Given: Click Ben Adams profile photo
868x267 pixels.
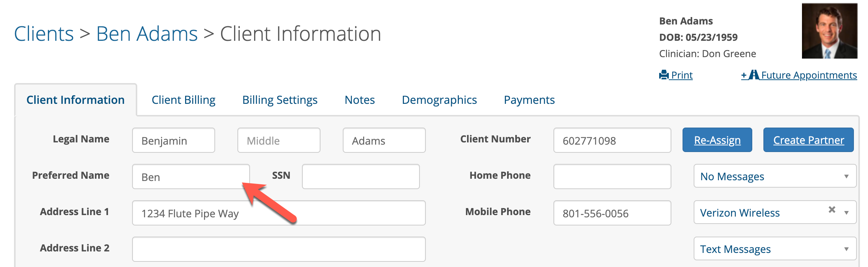Looking at the screenshot, I should 829,31.
